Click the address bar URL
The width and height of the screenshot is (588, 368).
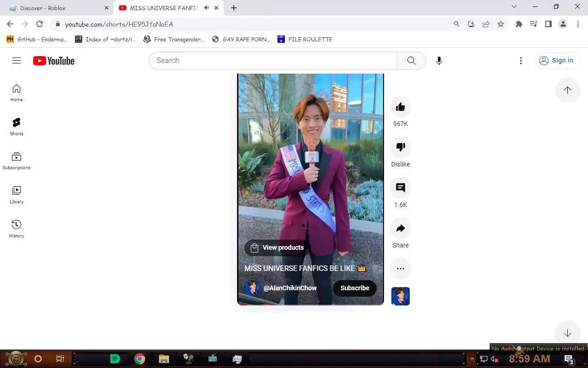click(119, 24)
